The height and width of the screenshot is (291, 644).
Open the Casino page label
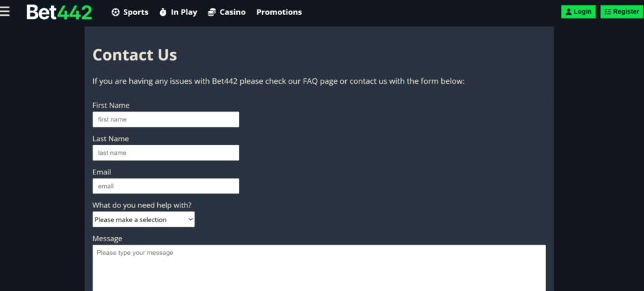tap(232, 12)
